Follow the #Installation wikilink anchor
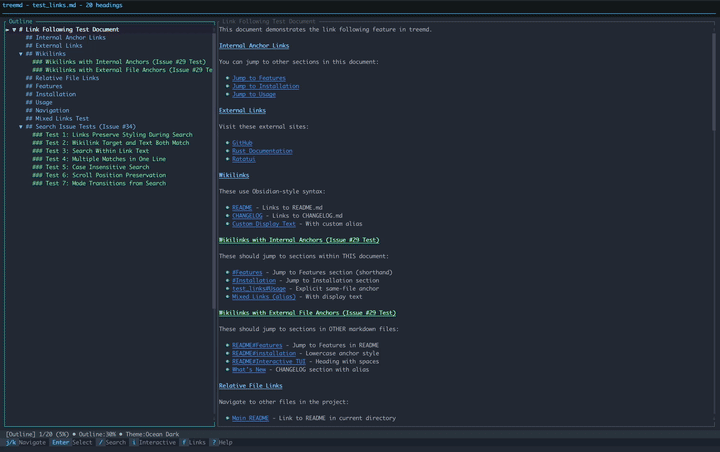This screenshot has height=452, width=720. click(254, 281)
